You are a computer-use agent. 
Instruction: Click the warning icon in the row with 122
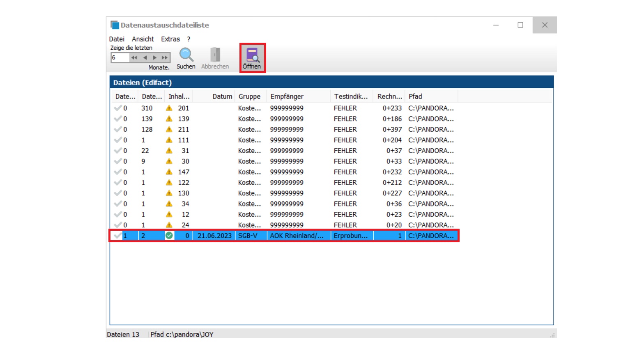(x=169, y=183)
